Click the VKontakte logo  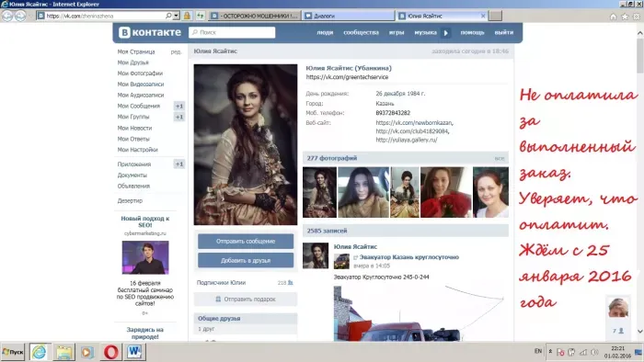150,32
